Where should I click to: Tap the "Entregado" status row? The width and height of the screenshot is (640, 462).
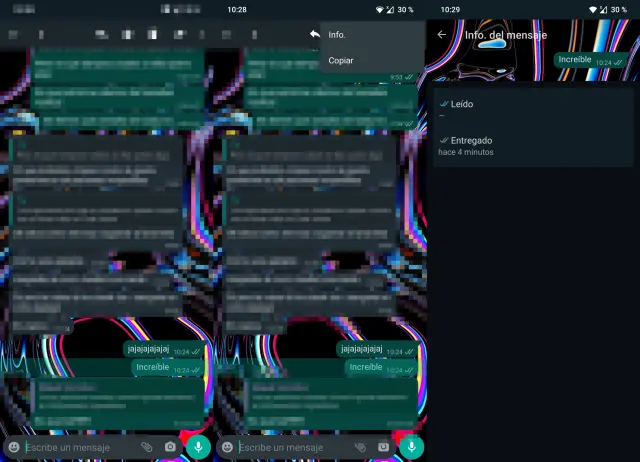click(532, 146)
